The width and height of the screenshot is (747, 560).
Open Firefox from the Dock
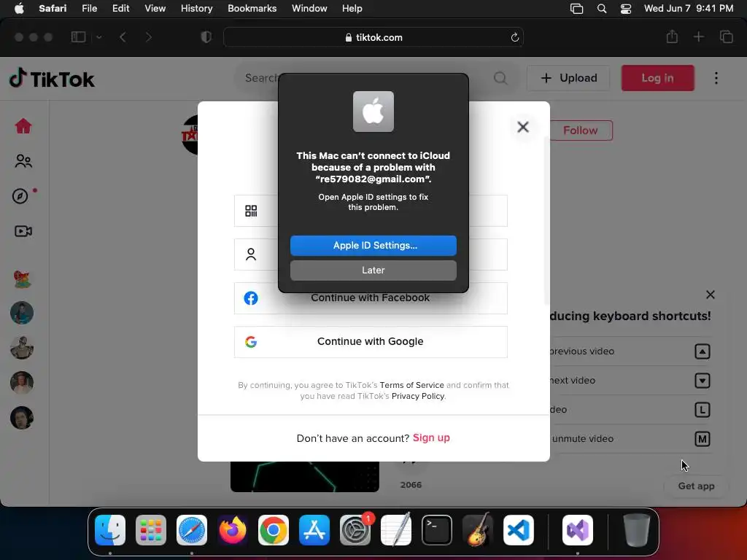(x=233, y=530)
